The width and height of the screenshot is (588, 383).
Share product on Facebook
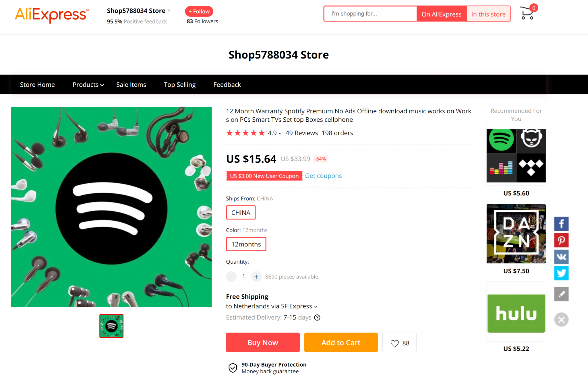coord(561,224)
